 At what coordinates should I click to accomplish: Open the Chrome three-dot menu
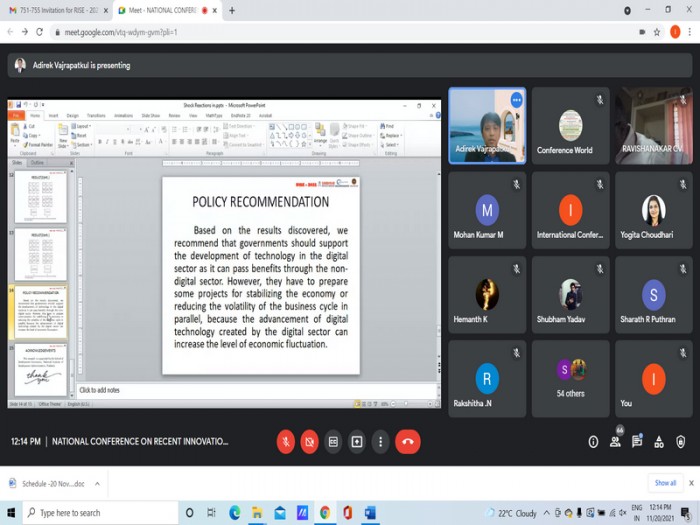point(689,32)
